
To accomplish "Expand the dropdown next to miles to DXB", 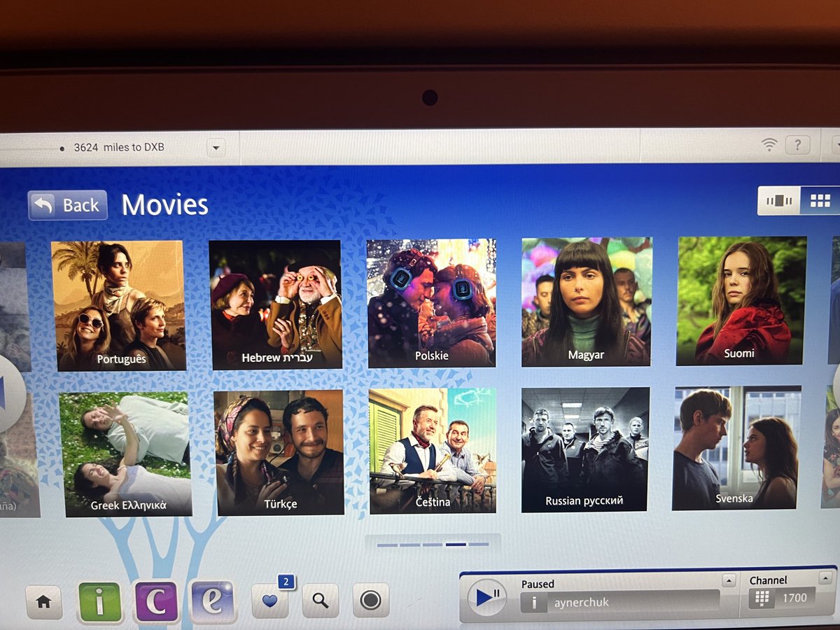I will (216, 148).
